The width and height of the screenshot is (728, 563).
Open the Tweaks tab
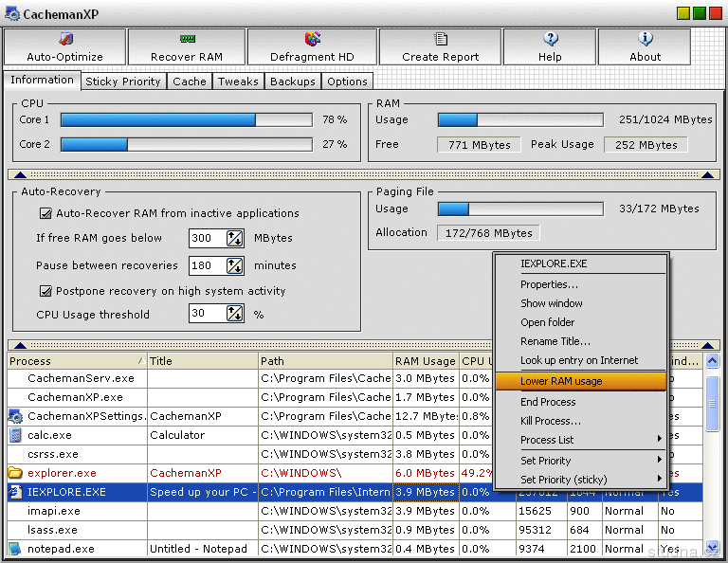(x=238, y=82)
